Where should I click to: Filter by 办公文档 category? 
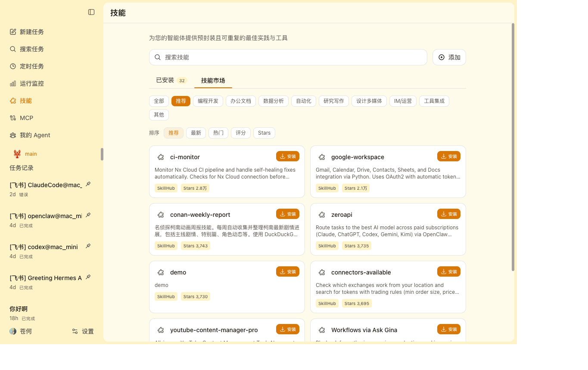point(241,101)
